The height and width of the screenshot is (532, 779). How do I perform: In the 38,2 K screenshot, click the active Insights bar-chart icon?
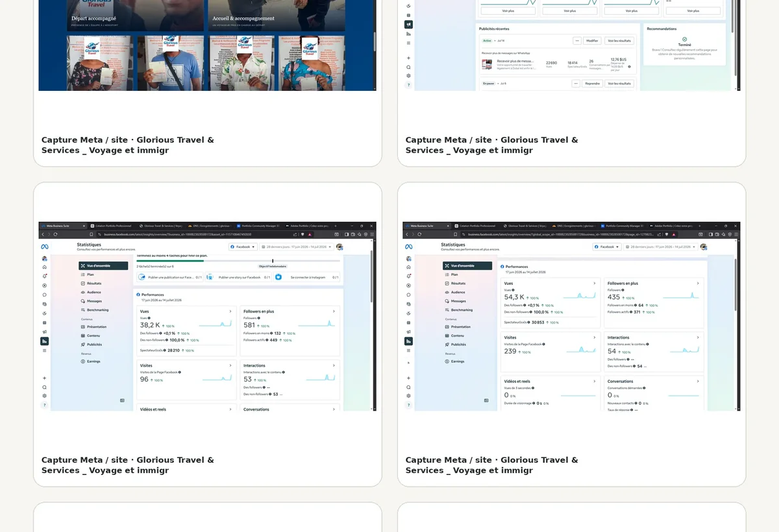[x=45, y=341]
